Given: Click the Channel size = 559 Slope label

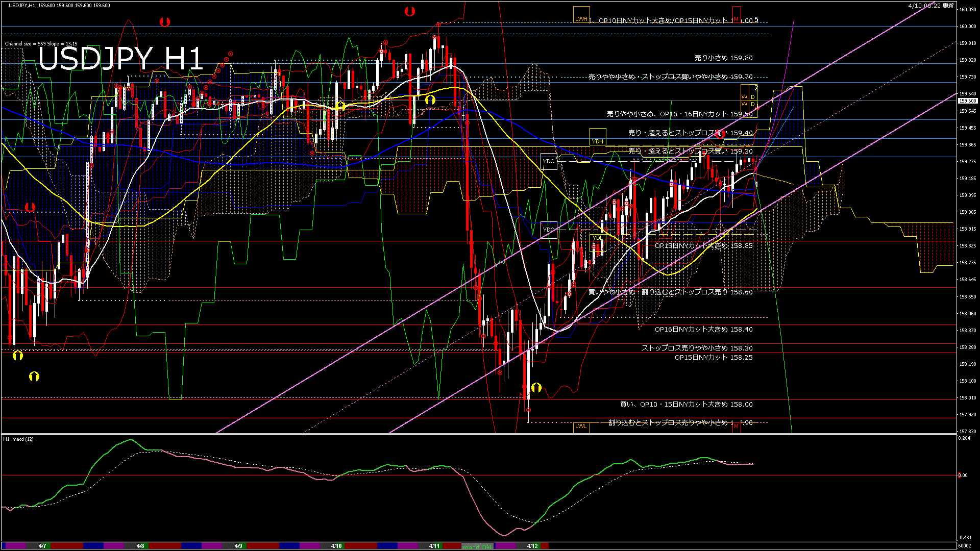Looking at the screenshot, I should 41,44.
